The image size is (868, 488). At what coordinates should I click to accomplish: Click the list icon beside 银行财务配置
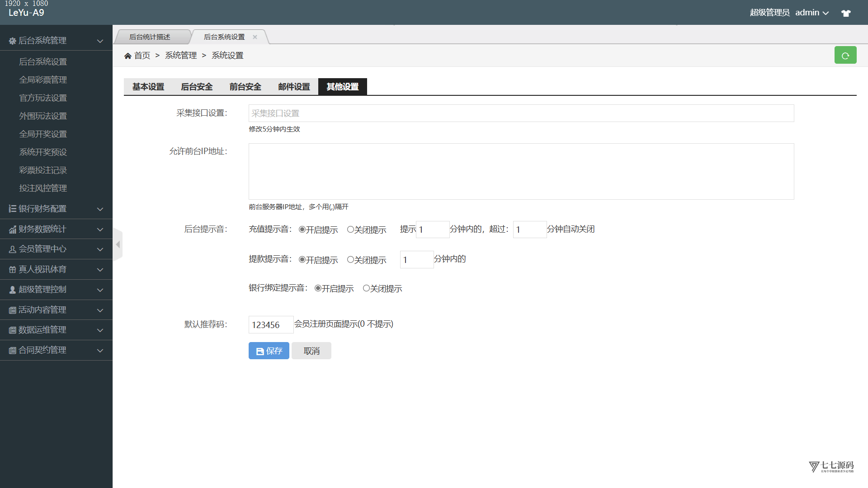tap(12, 209)
